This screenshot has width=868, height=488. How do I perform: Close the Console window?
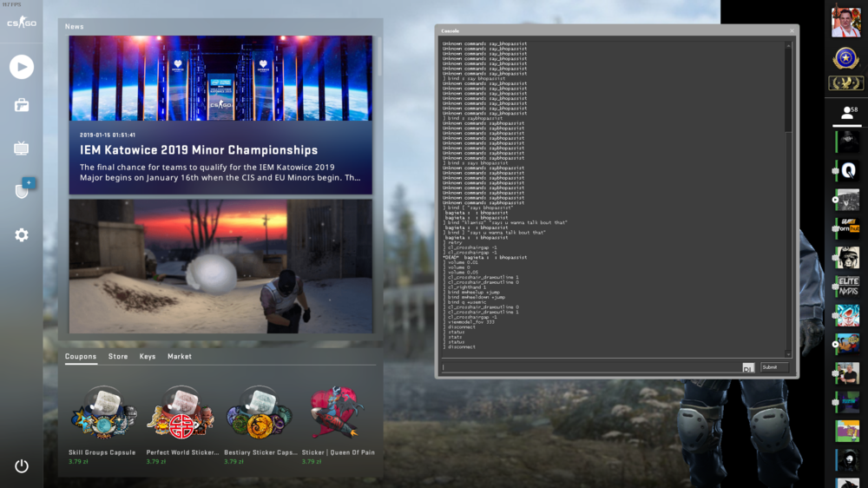(x=792, y=31)
